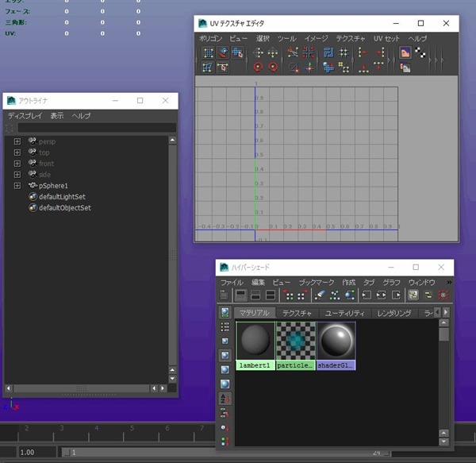Open the テクスチャ menu in UV editor
The width and height of the screenshot is (476, 463).
click(350, 38)
